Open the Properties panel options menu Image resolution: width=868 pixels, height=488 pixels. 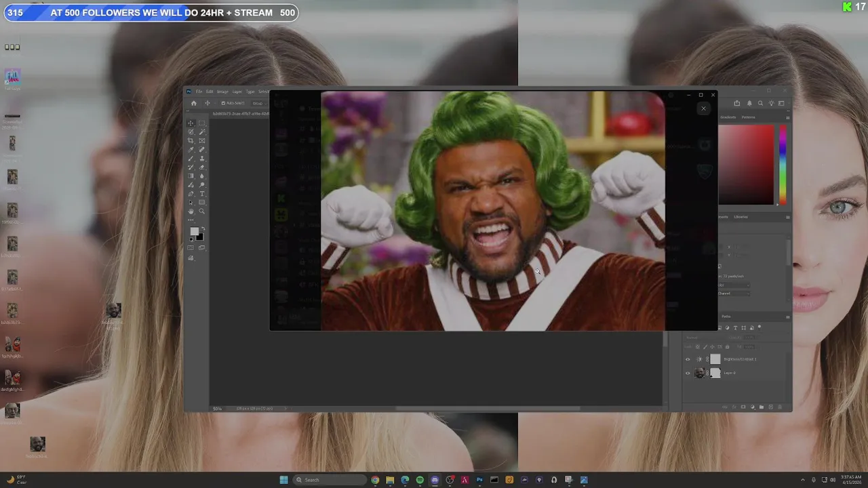click(x=788, y=217)
